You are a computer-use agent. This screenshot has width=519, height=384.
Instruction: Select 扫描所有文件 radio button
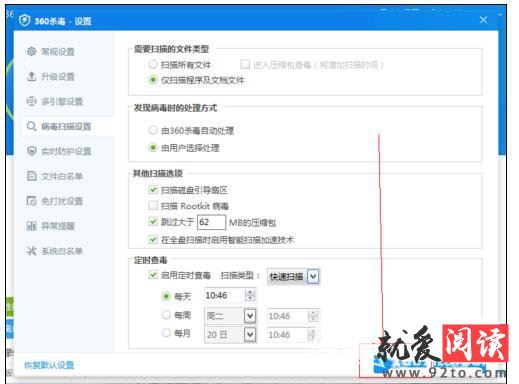[x=153, y=64]
